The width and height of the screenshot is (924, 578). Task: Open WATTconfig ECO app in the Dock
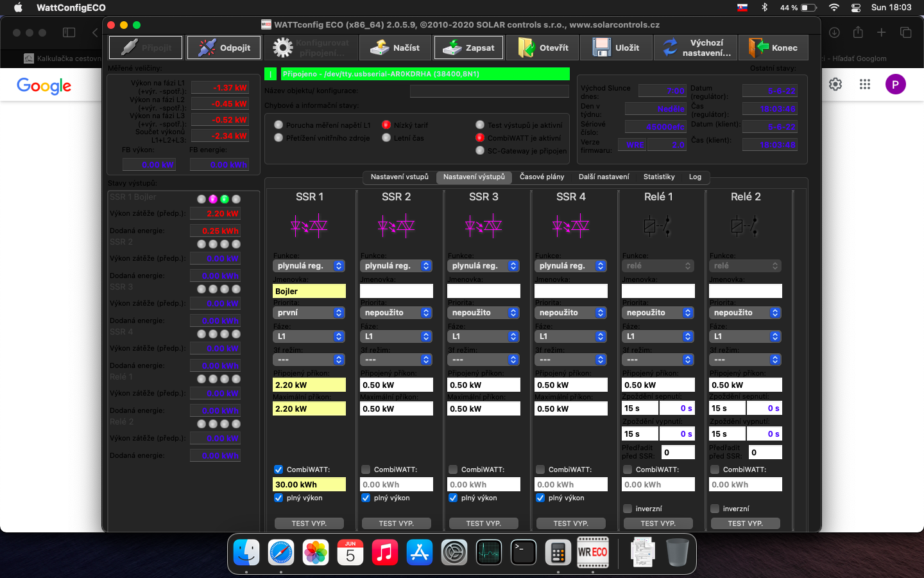(593, 552)
